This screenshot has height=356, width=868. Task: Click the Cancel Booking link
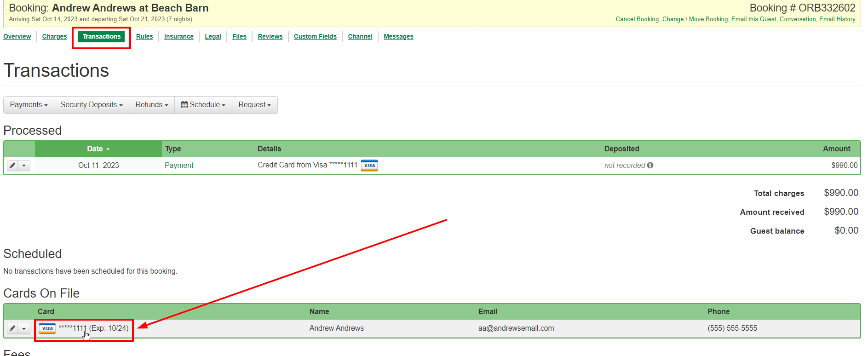(x=637, y=19)
